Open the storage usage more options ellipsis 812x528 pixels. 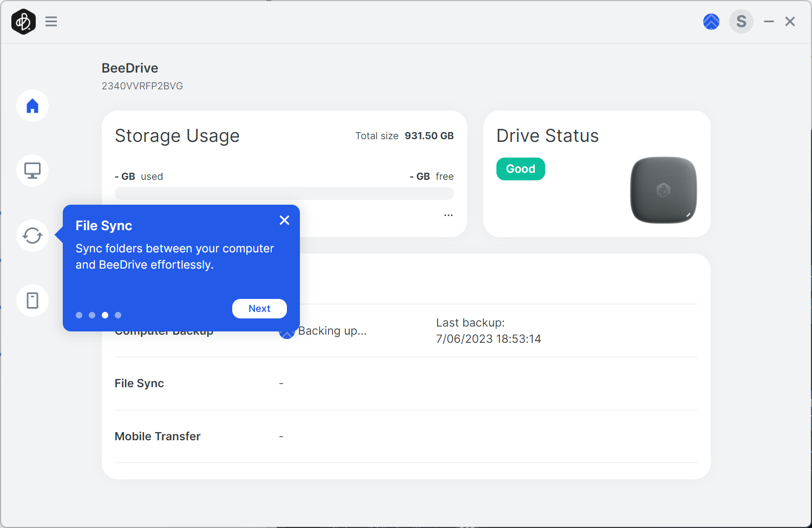pos(448,215)
